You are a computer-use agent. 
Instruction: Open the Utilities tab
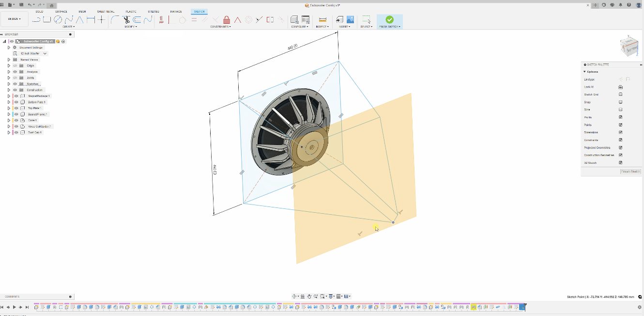click(x=153, y=11)
